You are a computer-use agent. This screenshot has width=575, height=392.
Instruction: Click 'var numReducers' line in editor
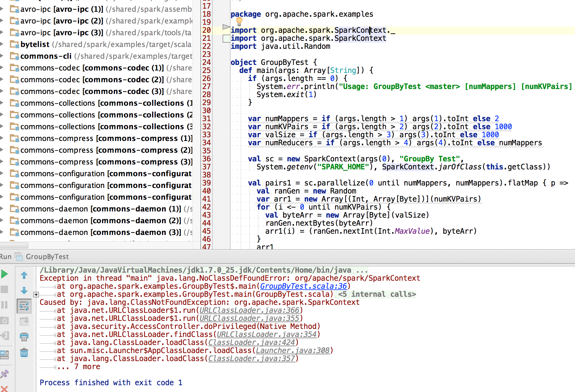point(395,143)
